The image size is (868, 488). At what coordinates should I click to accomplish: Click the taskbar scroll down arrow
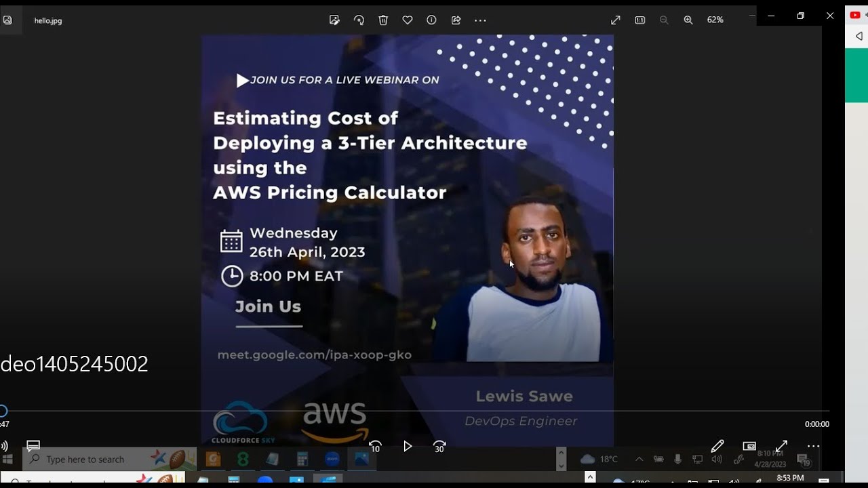[x=561, y=466]
